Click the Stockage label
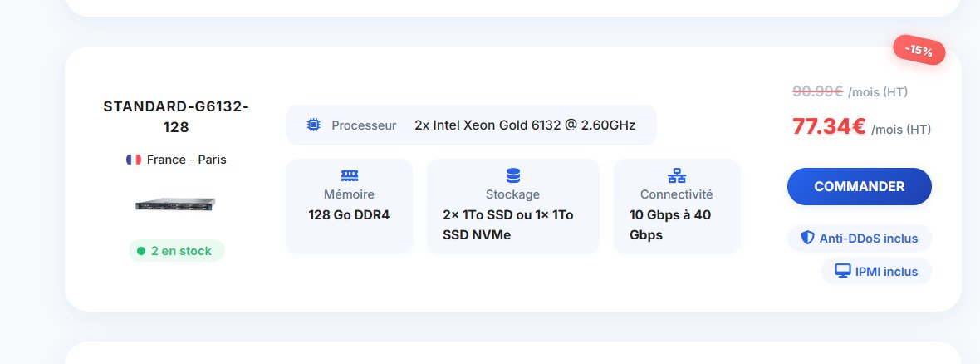This screenshot has width=980, height=364. pos(512,194)
